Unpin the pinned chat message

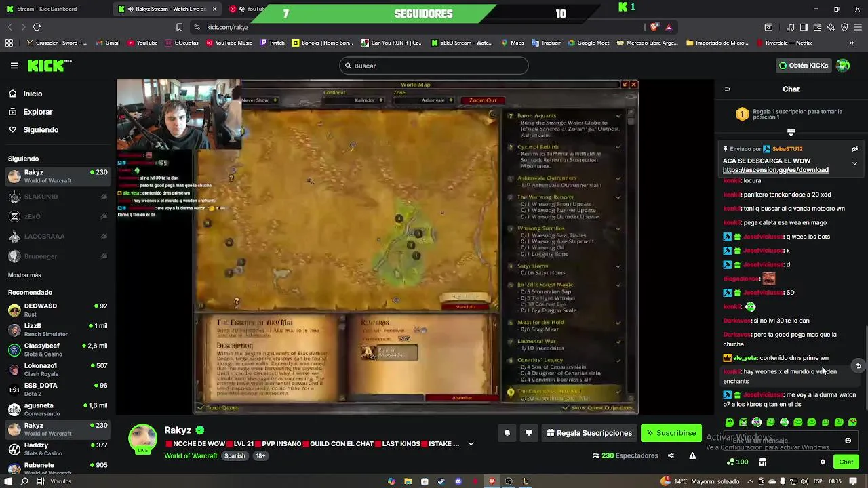coord(854,149)
